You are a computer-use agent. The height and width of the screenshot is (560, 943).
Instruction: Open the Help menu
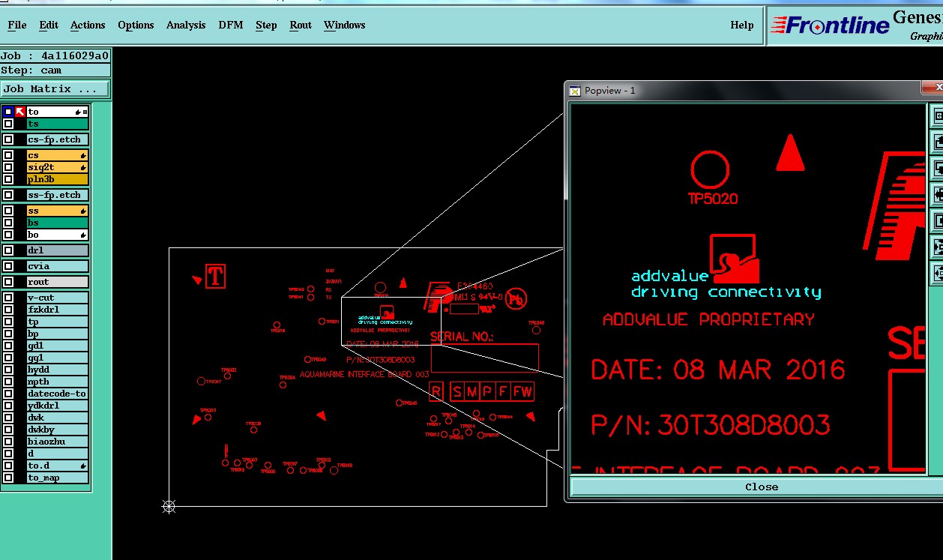pos(742,25)
